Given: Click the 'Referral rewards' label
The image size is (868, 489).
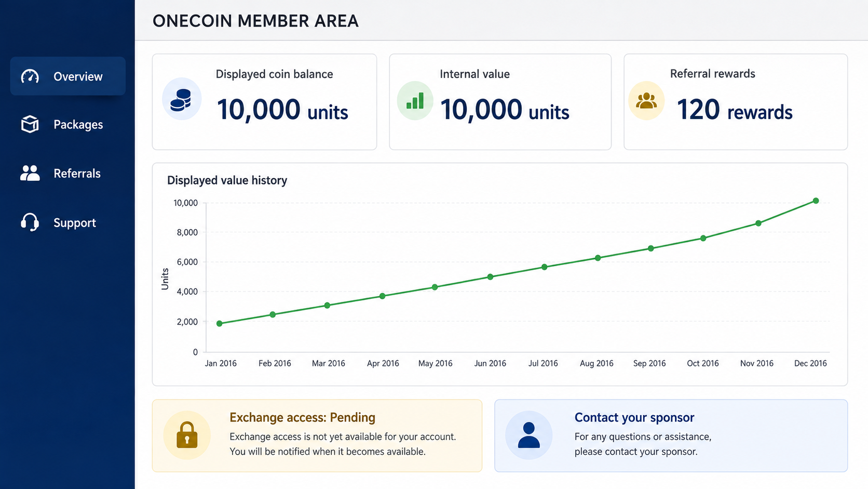Looking at the screenshot, I should click(x=712, y=73).
